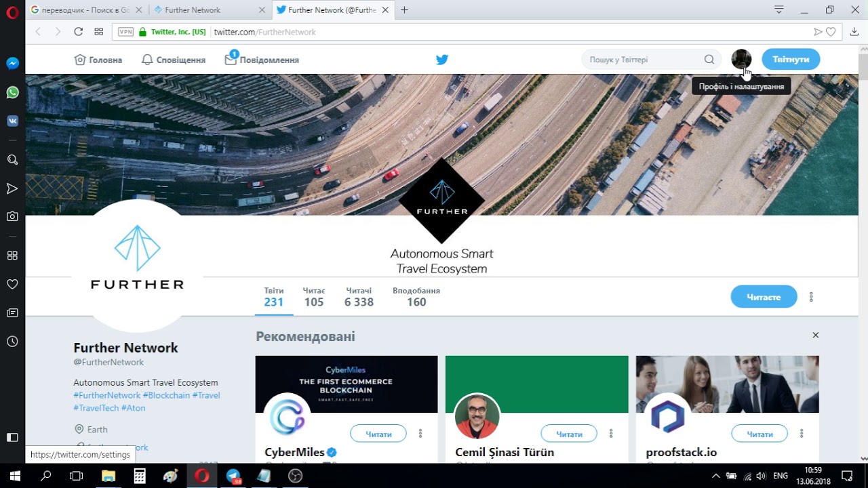Viewport: 868px width, 488px height.
Task: Follow CyberMiles with Читати button
Action: (378, 434)
